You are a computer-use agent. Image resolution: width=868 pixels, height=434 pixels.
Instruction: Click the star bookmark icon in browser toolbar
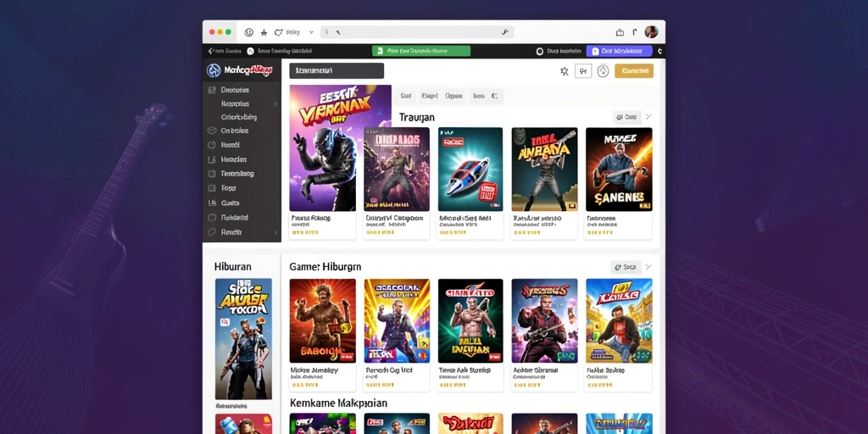click(x=264, y=33)
